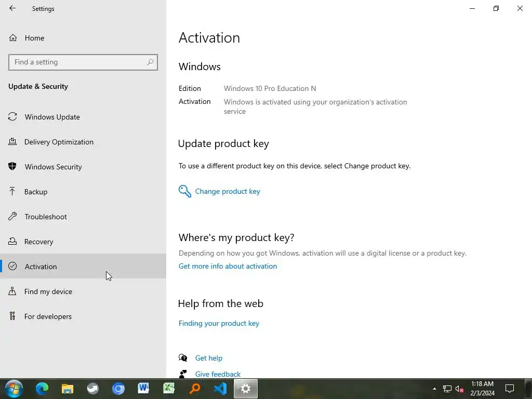
Task: Click the Backup upward arrow icon
Action: tap(12, 191)
